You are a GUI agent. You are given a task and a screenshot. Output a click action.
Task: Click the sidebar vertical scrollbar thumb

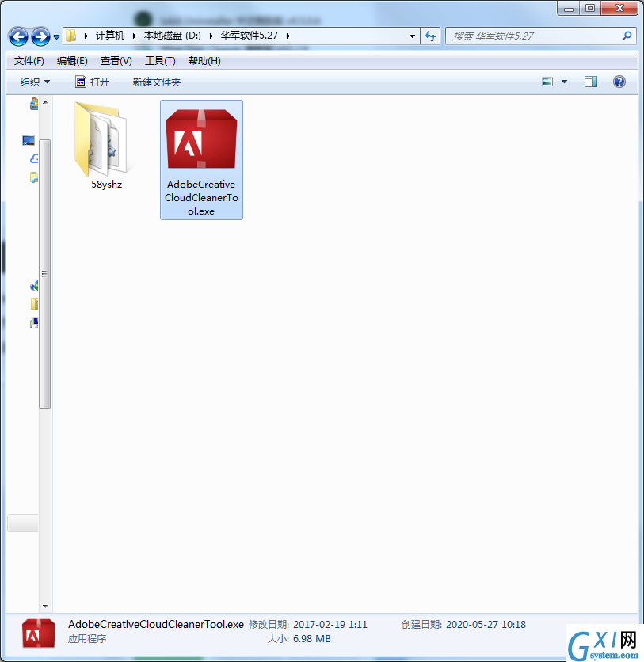coord(45,273)
